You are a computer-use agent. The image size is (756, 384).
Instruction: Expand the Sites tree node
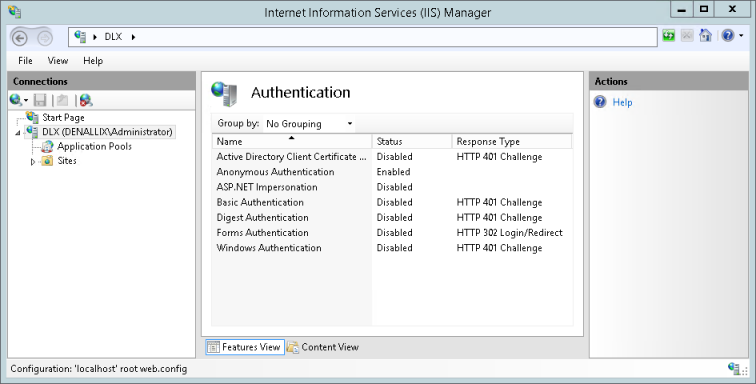click(33, 162)
